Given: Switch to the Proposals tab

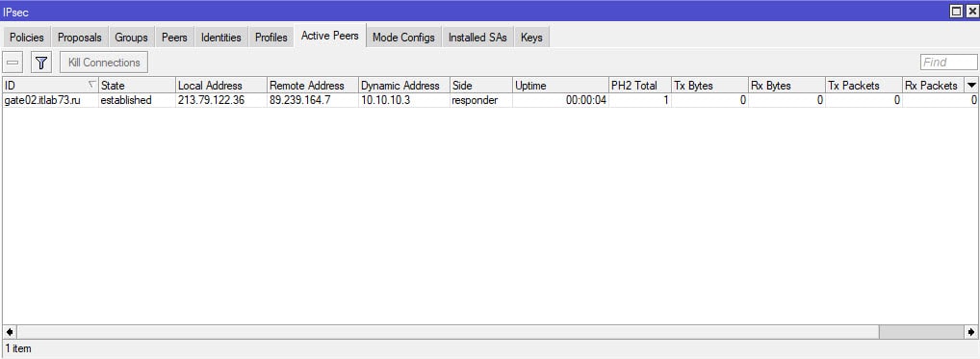Looking at the screenshot, I should (79, 38).
